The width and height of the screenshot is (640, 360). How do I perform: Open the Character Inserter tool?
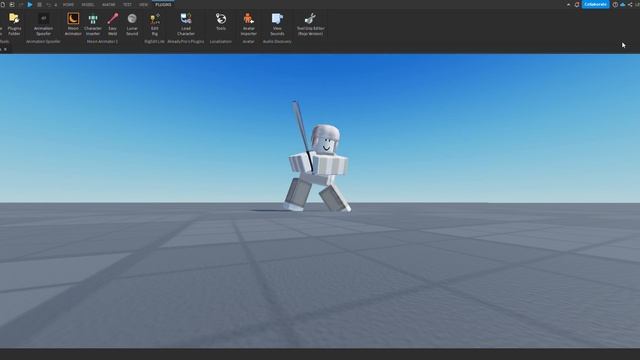[93, 24]
